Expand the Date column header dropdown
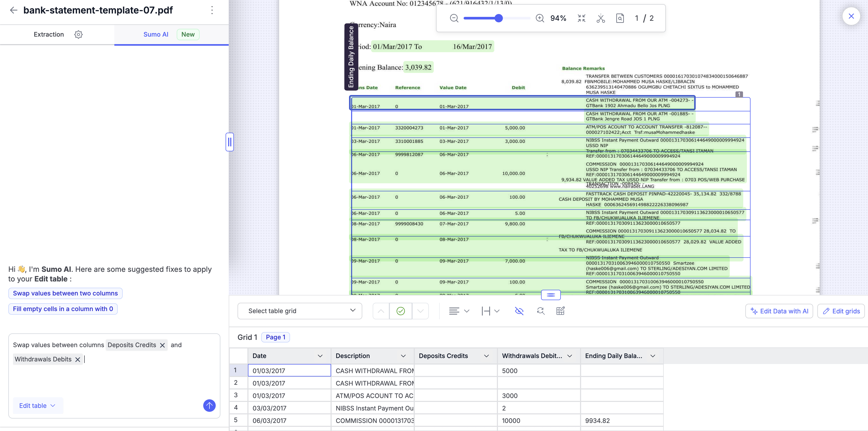The image size is (868, 431). pyautogui.click(x=320, y=356)
